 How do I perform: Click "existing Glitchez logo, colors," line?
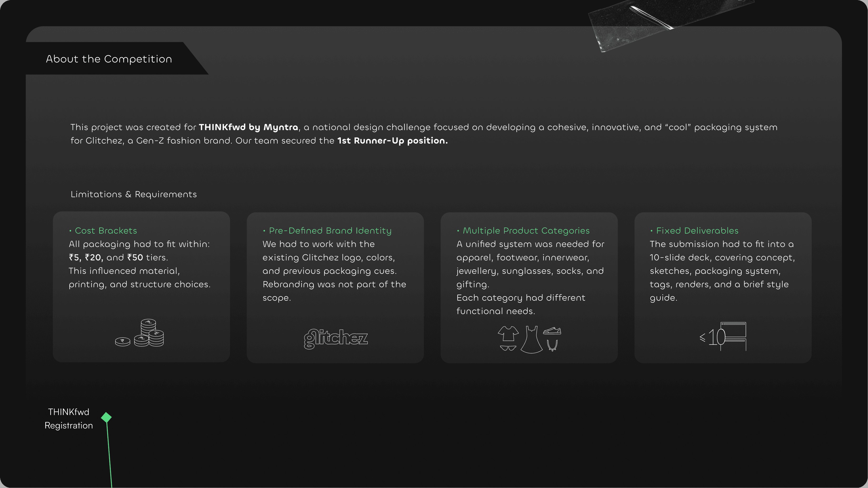[x=328, y=258]
